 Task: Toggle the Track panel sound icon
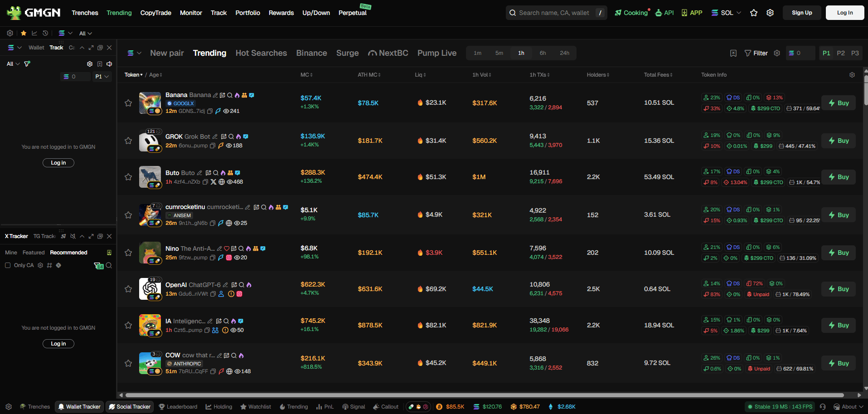pos(109,64)
